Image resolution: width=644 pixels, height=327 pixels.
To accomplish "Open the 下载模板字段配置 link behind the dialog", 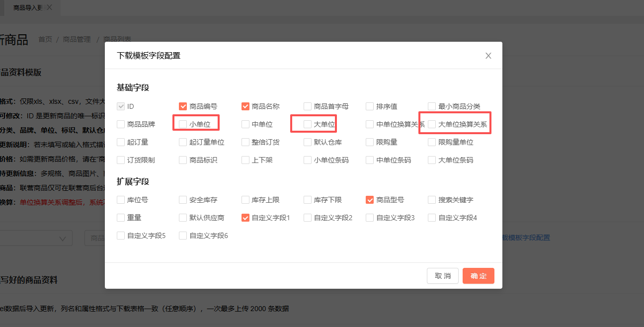I will point(526,238).
